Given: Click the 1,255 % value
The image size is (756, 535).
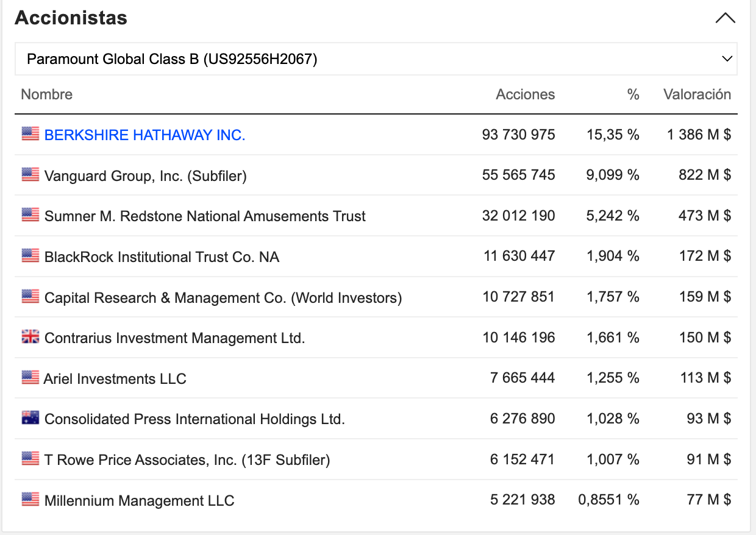Looking at the screenshot, I should click(613, 378).
